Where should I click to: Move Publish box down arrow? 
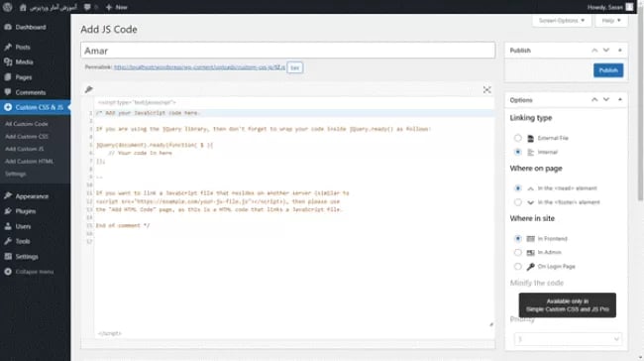(606, 51)
